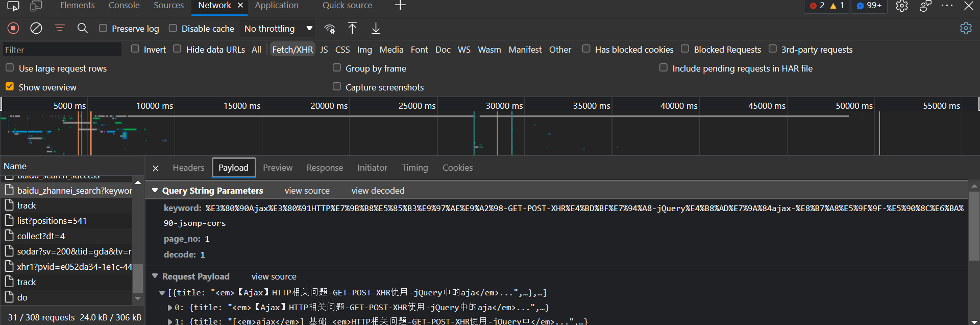Open the Quick source tab
Screen dimensions: 980x325
[348, 6]
